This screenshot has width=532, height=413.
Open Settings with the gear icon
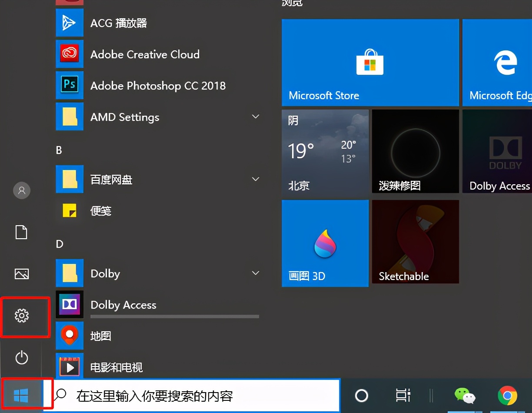21,317
